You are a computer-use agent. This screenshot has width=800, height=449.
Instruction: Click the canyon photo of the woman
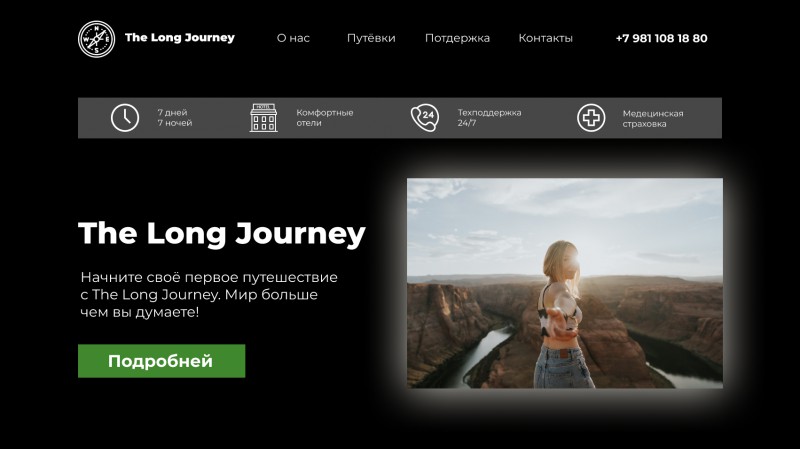[565, 283]
